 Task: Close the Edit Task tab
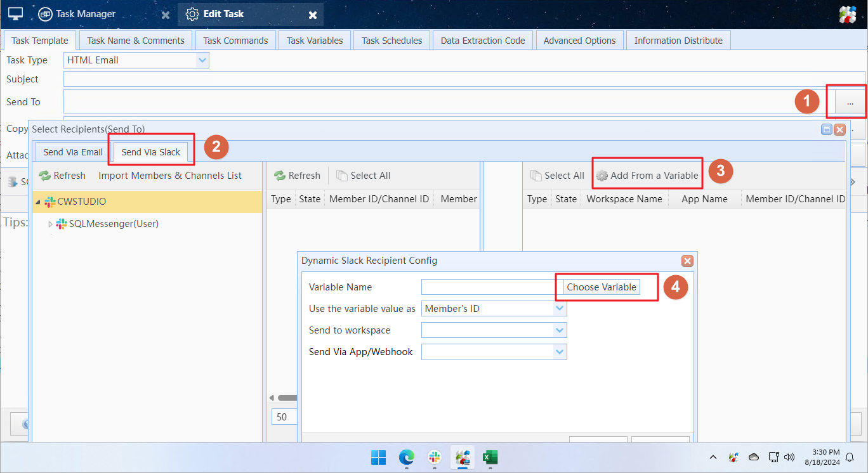point(313,15)
